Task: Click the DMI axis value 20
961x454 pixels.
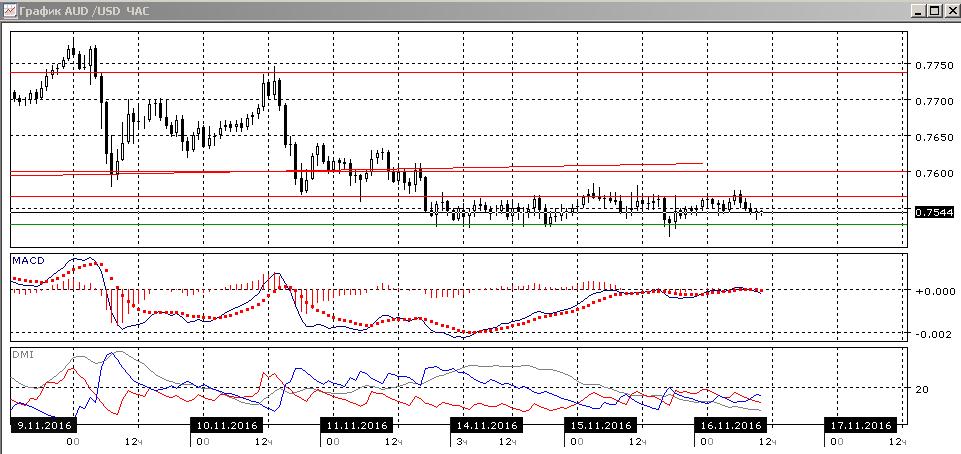Action: point(924,389)
